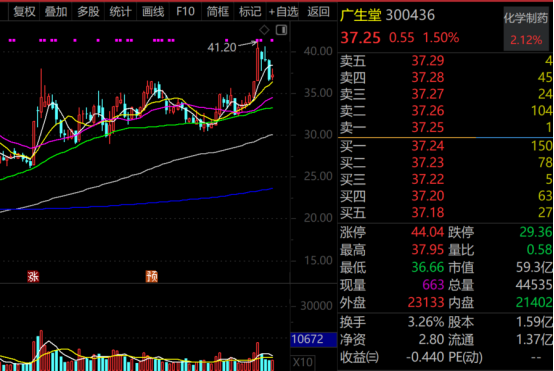Add the stock with +自选
Image resolution: width=554 pixels, height=371 pixels.
283,12
